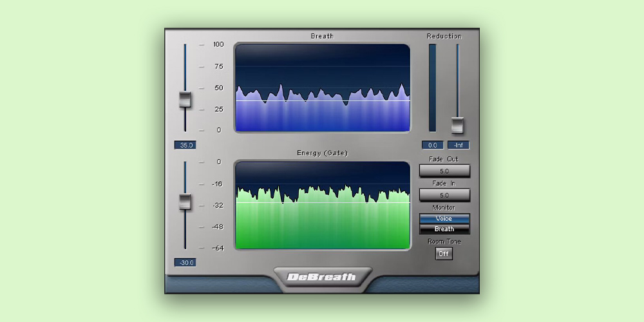Click the 100 mark on Breath scale
The image size is (644, 322).
[x=218, y=44]
